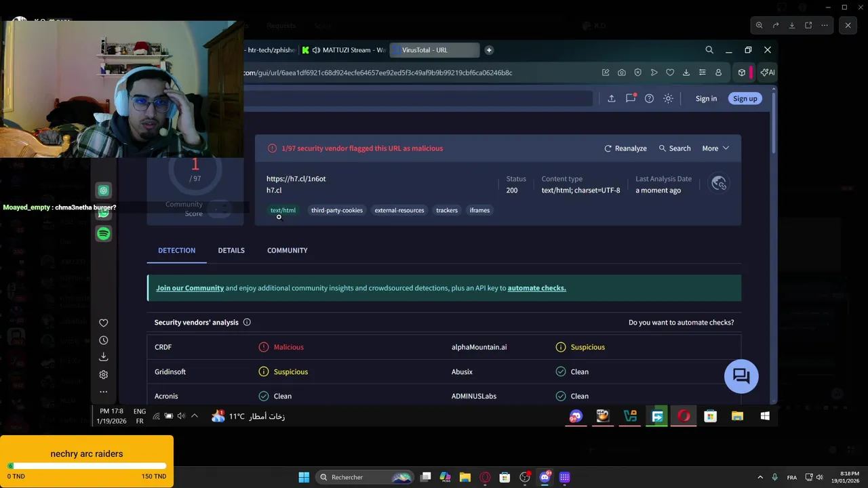Open Spotify in Opera sidebar
This screenshot has height=488, width=868.
[x=103, y=234]
